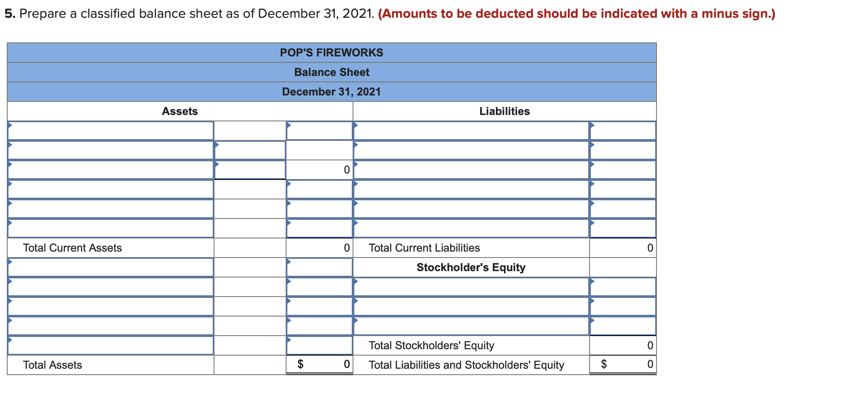
Task: Click the 'Total Current Liabilities' label
Action: click(424, 248)
